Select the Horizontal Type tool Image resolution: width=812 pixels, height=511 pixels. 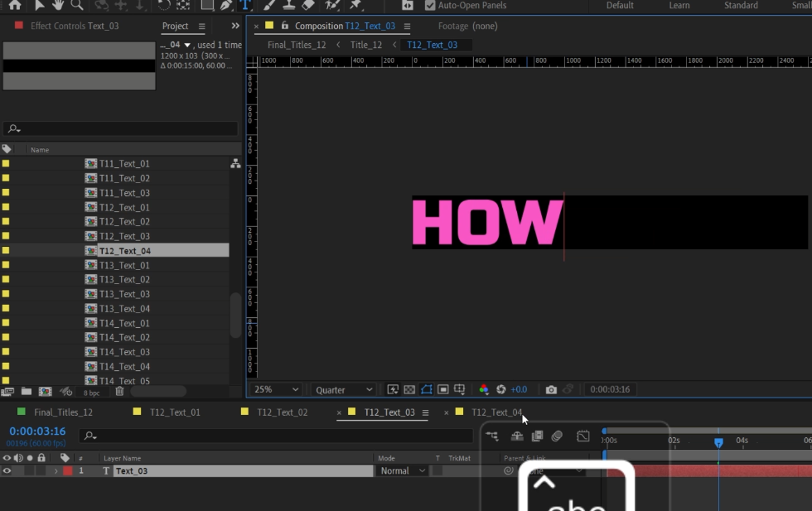point(245,5)
